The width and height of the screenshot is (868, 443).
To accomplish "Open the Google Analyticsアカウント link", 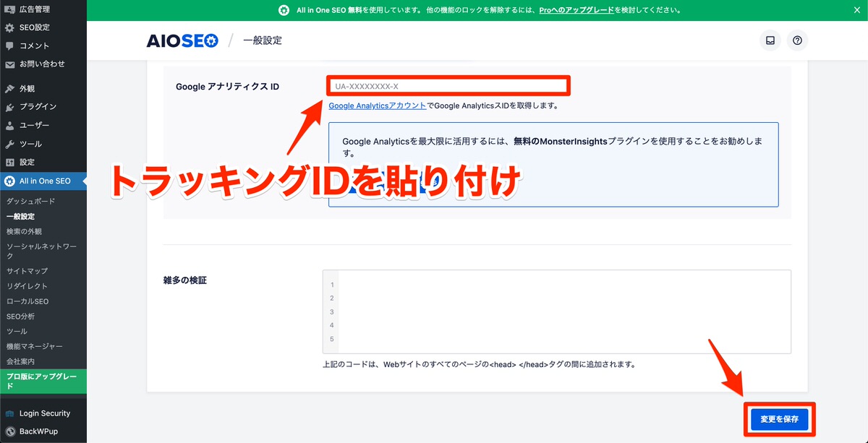I will point(378,106).
